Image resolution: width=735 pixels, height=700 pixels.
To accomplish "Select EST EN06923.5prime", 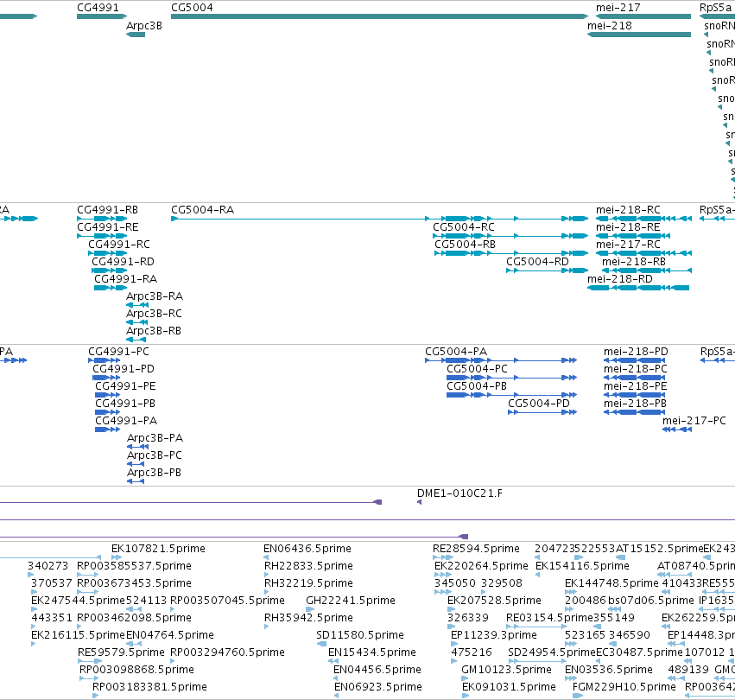I will coord(377,687).
